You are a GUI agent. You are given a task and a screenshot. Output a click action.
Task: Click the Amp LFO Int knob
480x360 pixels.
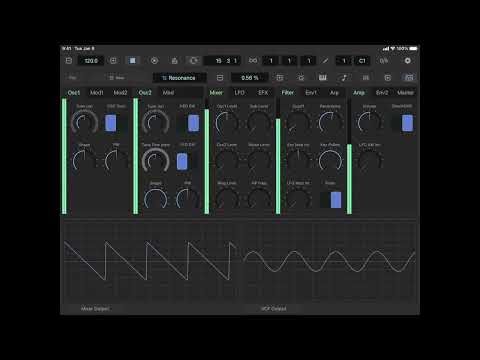point(369,161)
